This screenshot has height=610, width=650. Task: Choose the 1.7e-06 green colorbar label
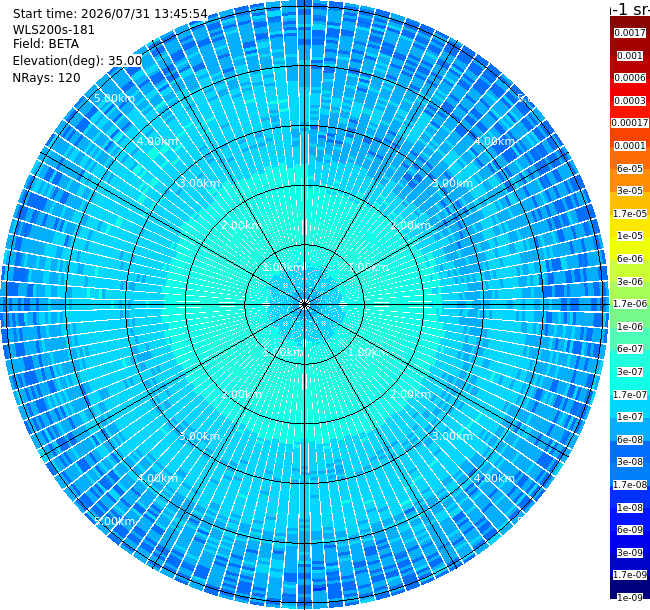pos(630,304)
